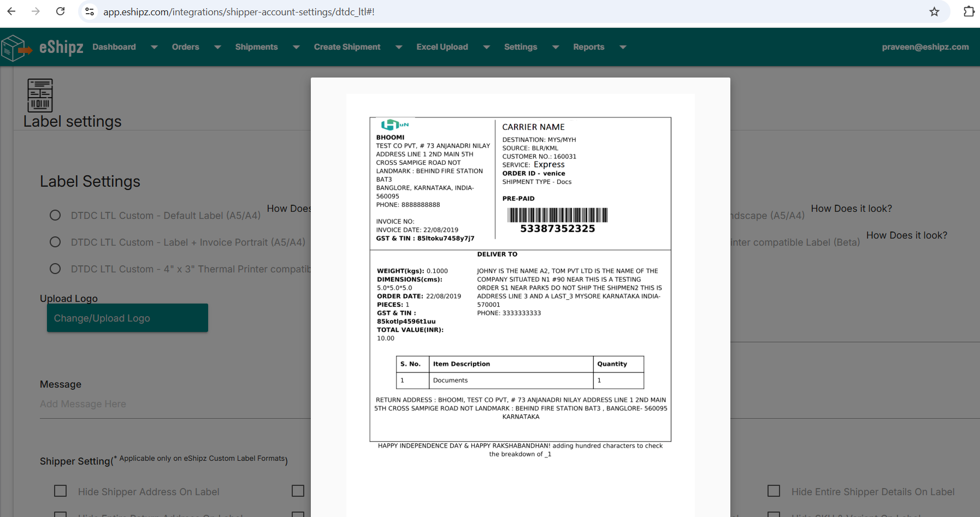
Task: Open the Reports menu
Action: pyautogui.click(x=589, y=47)
